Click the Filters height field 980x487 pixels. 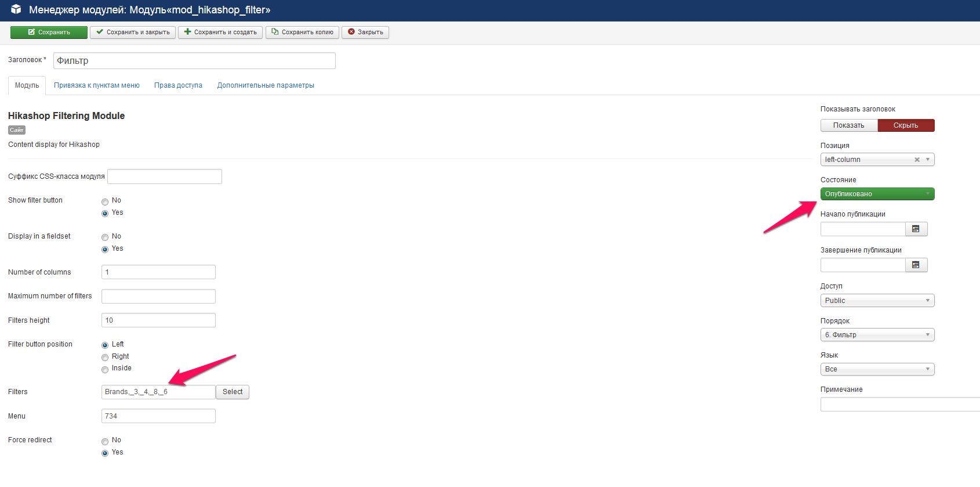click(158, 320)
